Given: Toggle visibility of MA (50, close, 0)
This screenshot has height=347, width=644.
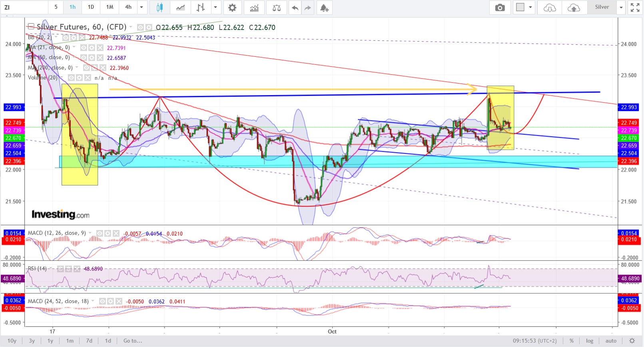Looking at the screenshot, I should click(x=84, y=58).
